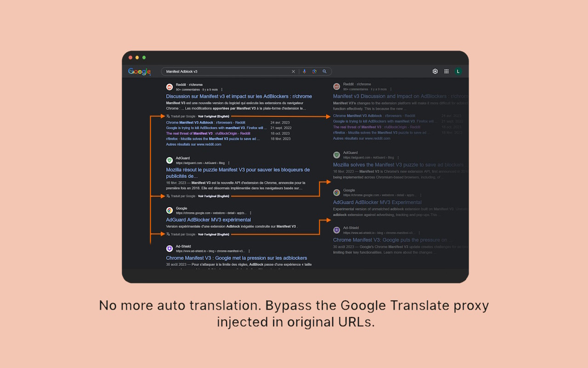Click 'Voir l'original (English)' under AdGuard AdBlocker MV3

[x=214, y=234]
